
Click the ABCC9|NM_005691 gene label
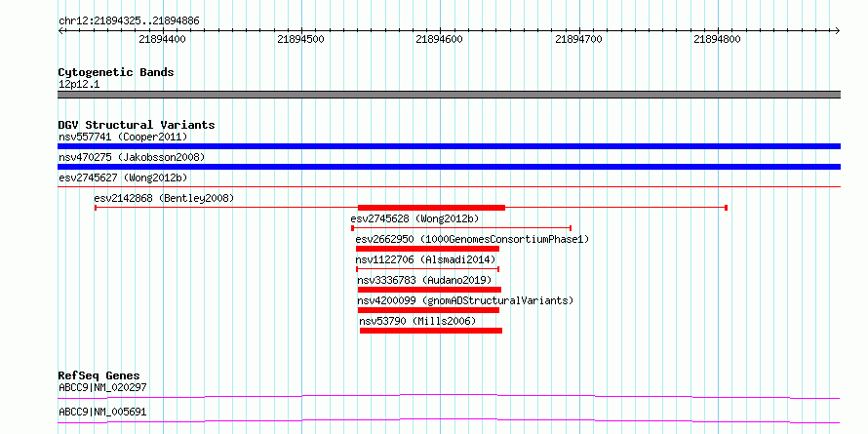(102, 412)
